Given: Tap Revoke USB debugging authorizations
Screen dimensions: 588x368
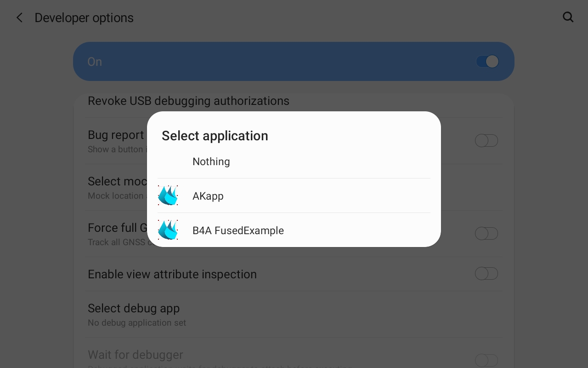Looking at the screenshot, I should [x=188, y=101].
